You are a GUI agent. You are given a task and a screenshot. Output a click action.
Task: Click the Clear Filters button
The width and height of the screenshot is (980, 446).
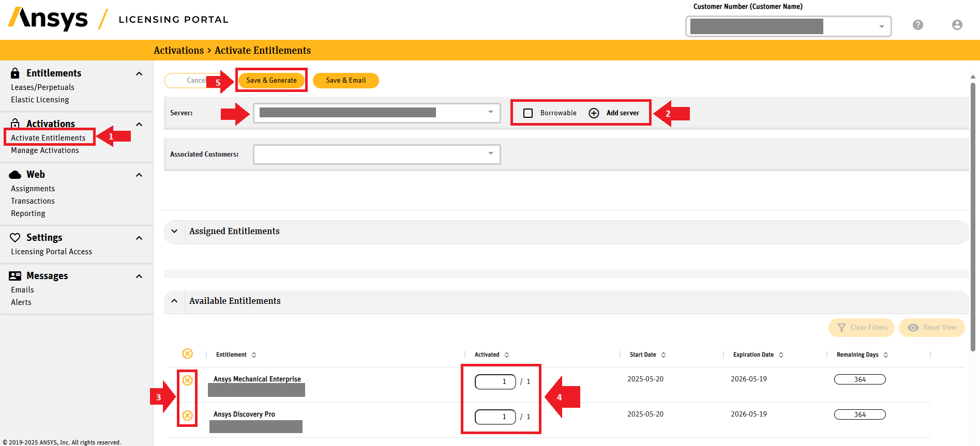pyautogui.click(x=862, y=328)
